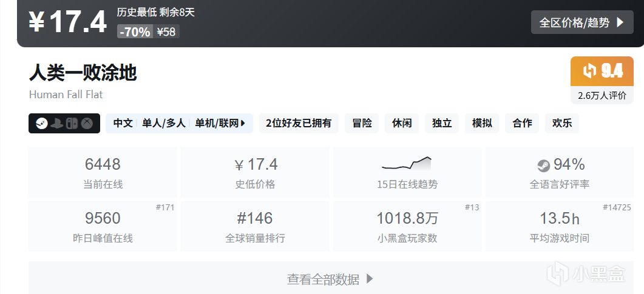Select the 冒险 tag
Image resolution: width=644 pixels, height=294 pixels.
pyautogui.click(x=362, y=124)
